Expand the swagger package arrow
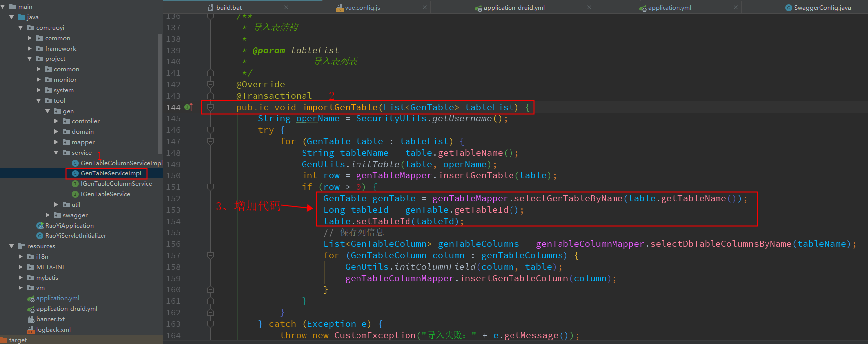Image resolution: width=868 pixels, height=344 pixels. [48, 215]
